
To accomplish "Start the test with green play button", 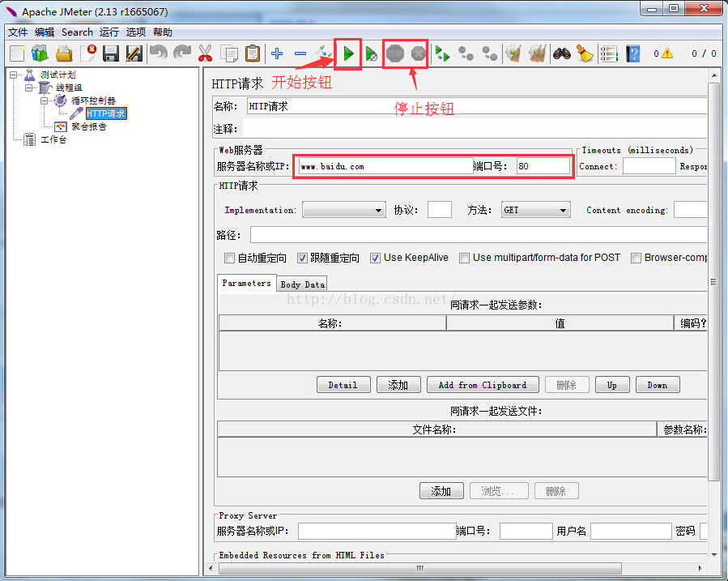I will [x=348, y=53].
